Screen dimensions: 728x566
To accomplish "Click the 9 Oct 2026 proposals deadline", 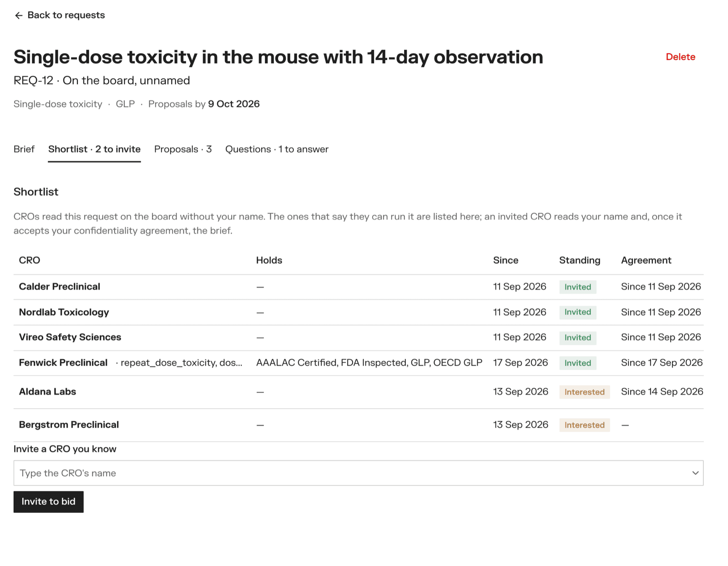I will 234,104.
